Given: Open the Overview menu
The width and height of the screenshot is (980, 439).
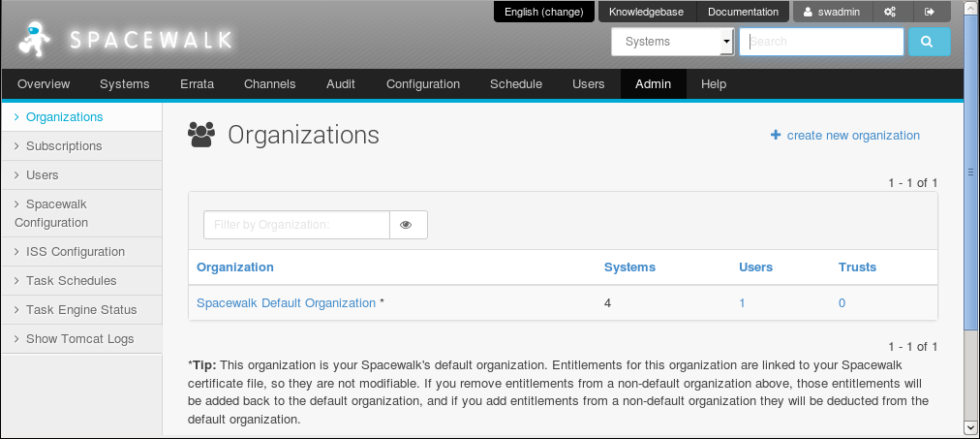Looking at the screenshot, I should click(x=44, y=83).
